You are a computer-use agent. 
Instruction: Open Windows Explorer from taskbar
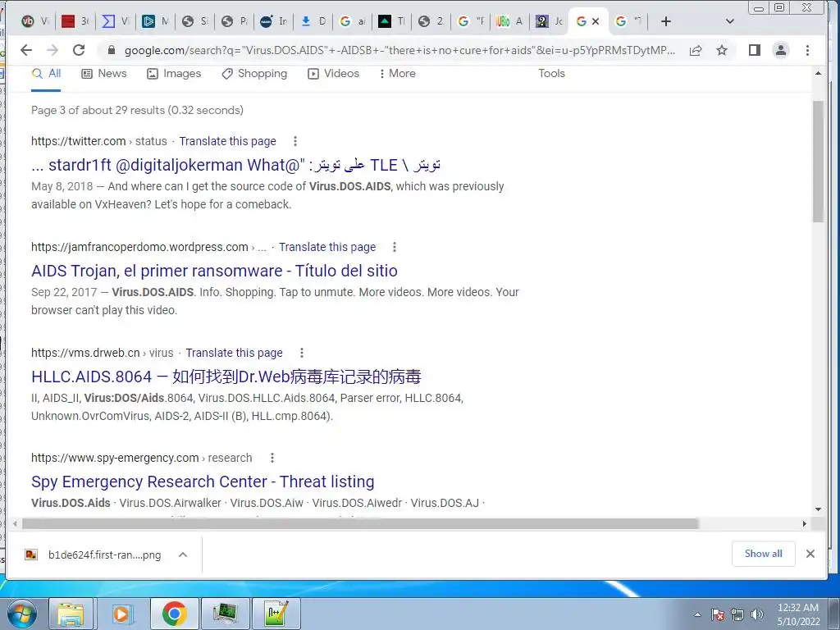[x=71, y=614]
